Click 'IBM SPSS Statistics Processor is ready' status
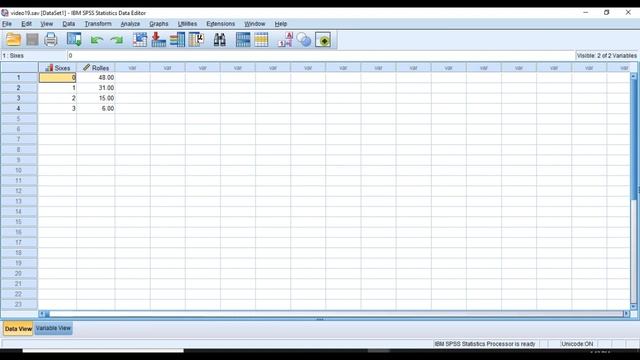The height and width of the screenshot is (360, 640). click(485, 344)
